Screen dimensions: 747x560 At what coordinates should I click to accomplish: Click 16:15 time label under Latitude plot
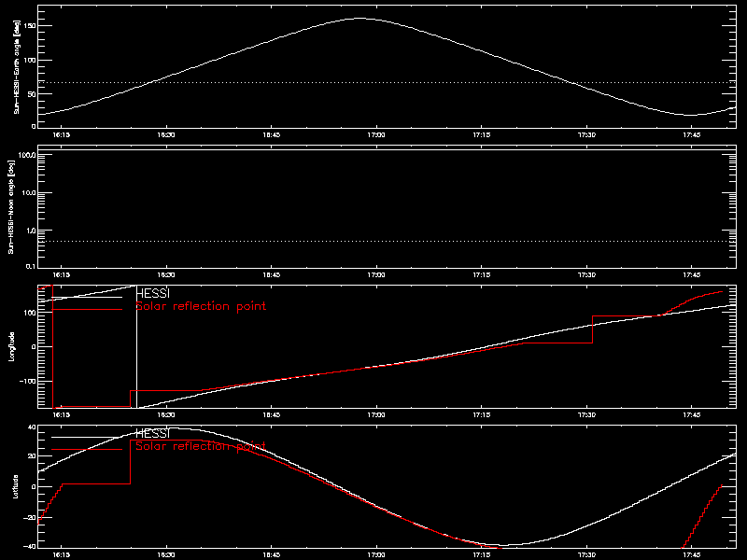coord(61,555)
